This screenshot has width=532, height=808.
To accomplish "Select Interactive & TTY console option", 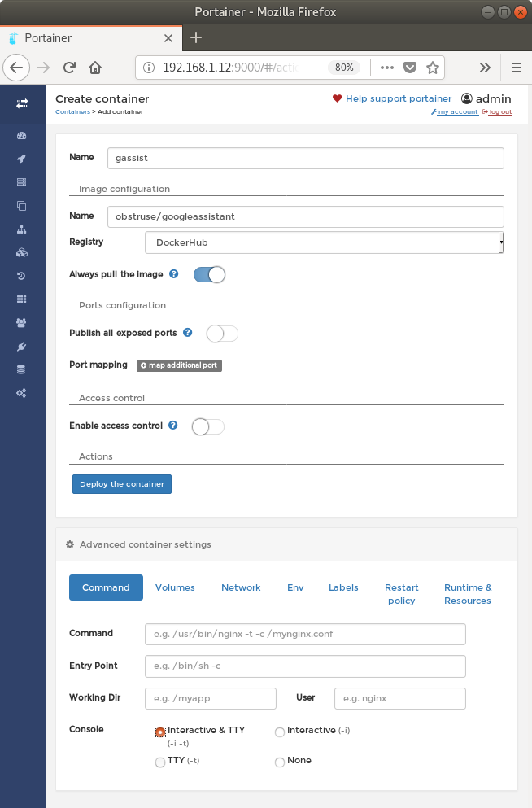I will pos(160,732).
